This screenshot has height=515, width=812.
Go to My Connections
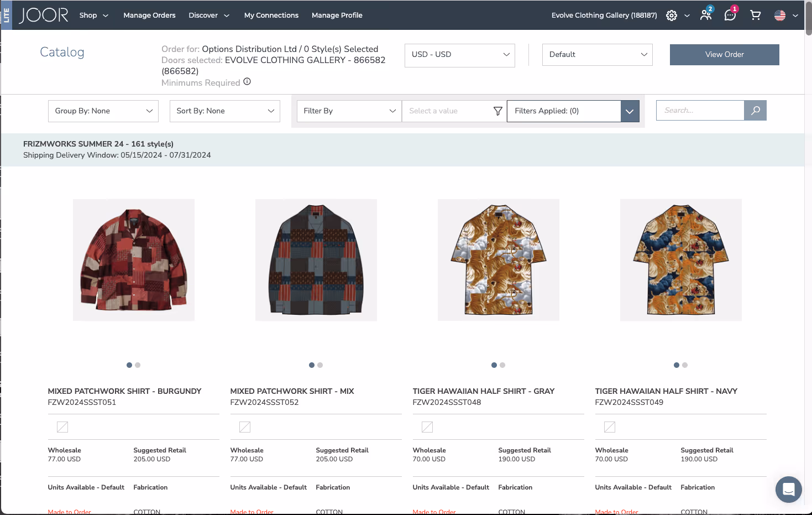(x=271, y=15)
